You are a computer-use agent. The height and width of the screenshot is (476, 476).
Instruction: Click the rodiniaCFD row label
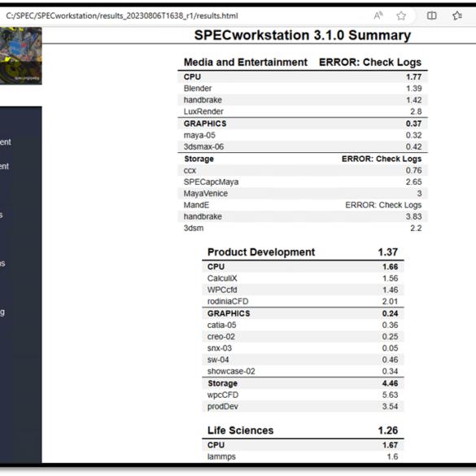(x=228, y=301)
